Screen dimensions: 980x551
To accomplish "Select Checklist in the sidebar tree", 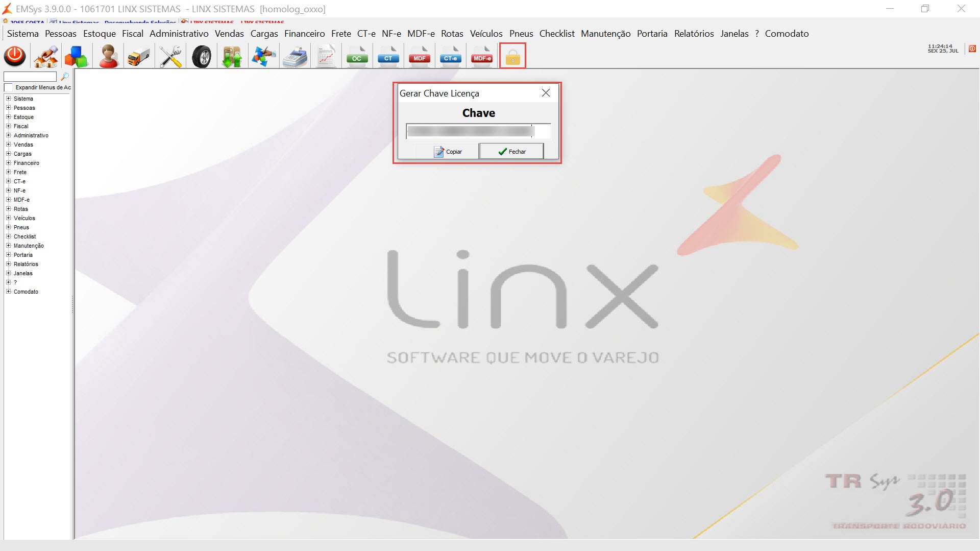I will (24, 236).
